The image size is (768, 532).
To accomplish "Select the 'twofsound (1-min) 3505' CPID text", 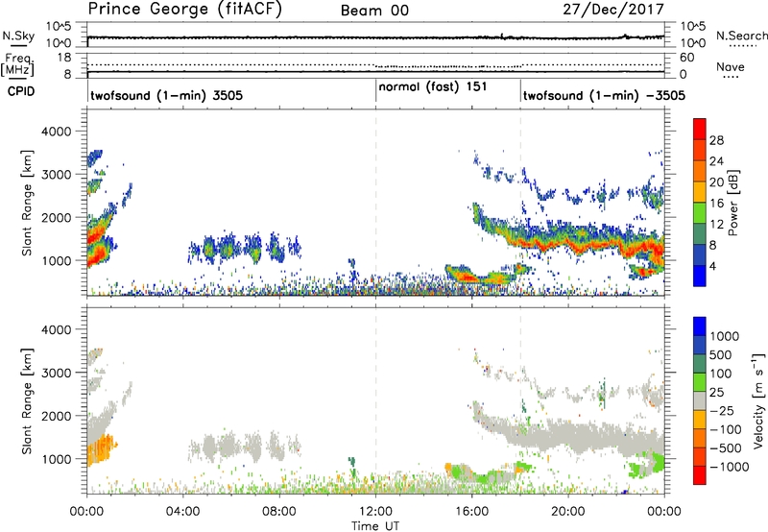I will [x=166, y=95].
